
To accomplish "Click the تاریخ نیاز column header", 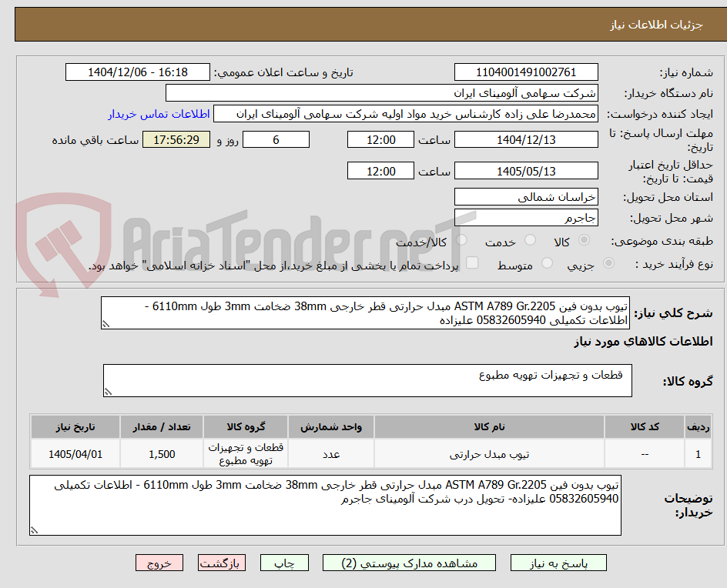I will (x=75, y=426).
